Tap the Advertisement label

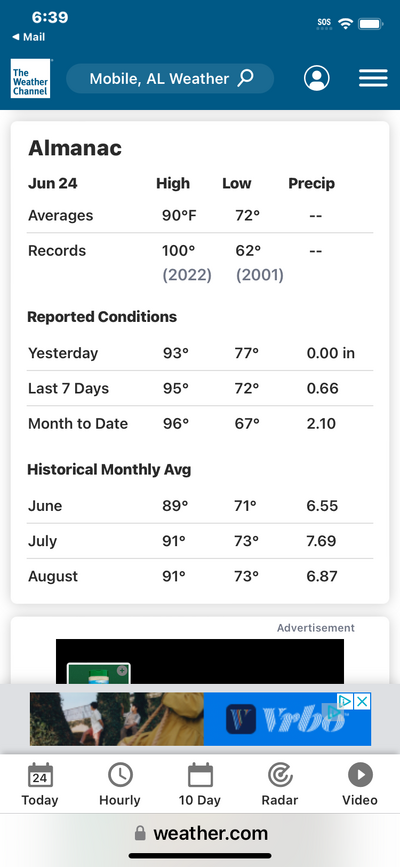316,628
